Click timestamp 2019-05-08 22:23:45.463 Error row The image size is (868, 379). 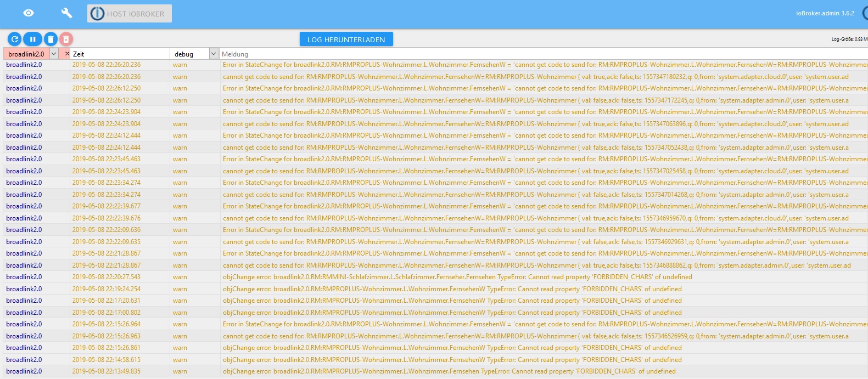(107, 159)
